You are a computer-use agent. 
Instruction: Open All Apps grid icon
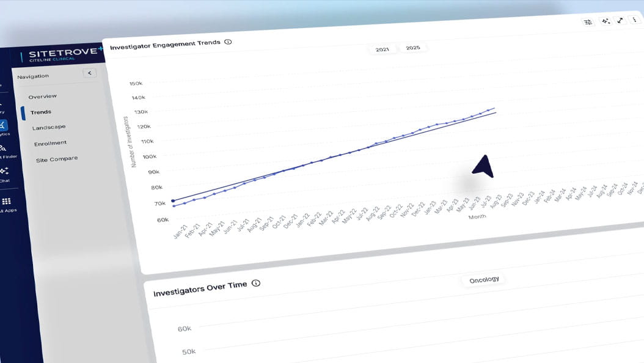(x=5, y=202)
